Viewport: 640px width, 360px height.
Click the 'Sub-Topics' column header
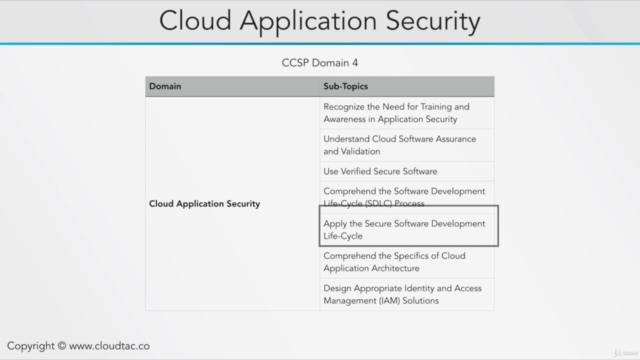pos(407,86)
